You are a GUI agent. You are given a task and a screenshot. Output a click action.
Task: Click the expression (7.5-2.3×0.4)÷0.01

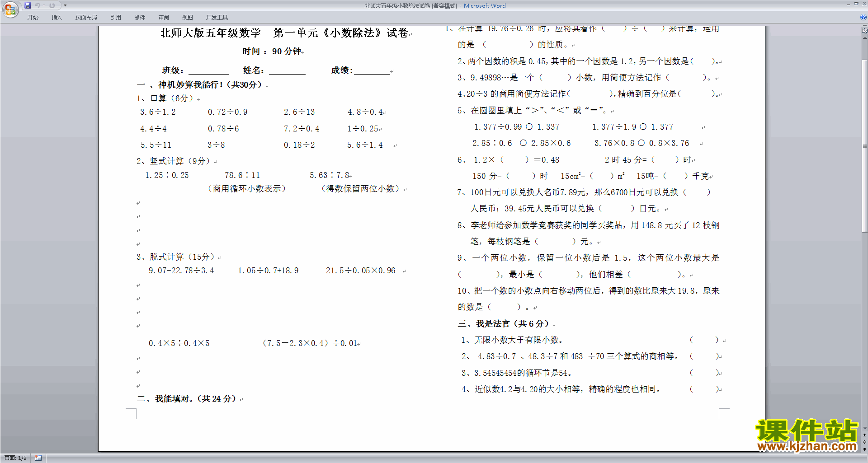(x=309, y=343)
